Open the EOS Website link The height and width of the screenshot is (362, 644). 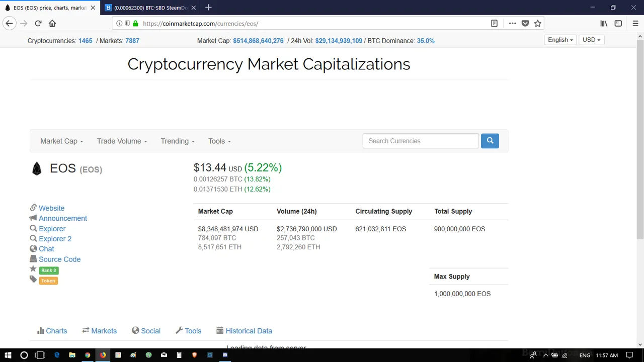(51, 208)
